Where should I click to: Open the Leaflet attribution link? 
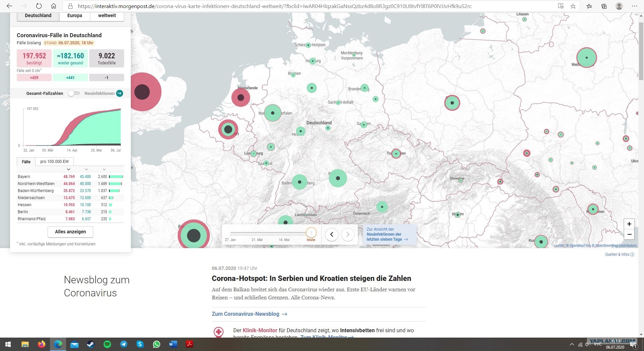pyautogui.click(x=559, y=246)
